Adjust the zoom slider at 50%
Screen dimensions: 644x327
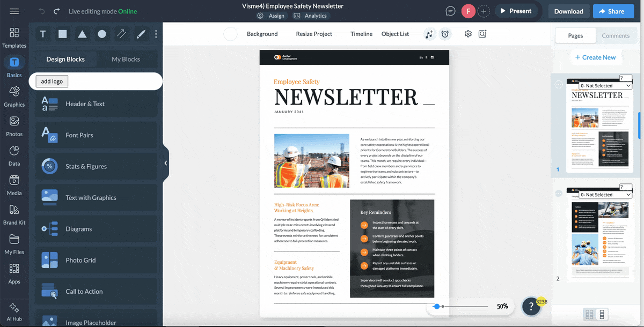coord(437,306)
